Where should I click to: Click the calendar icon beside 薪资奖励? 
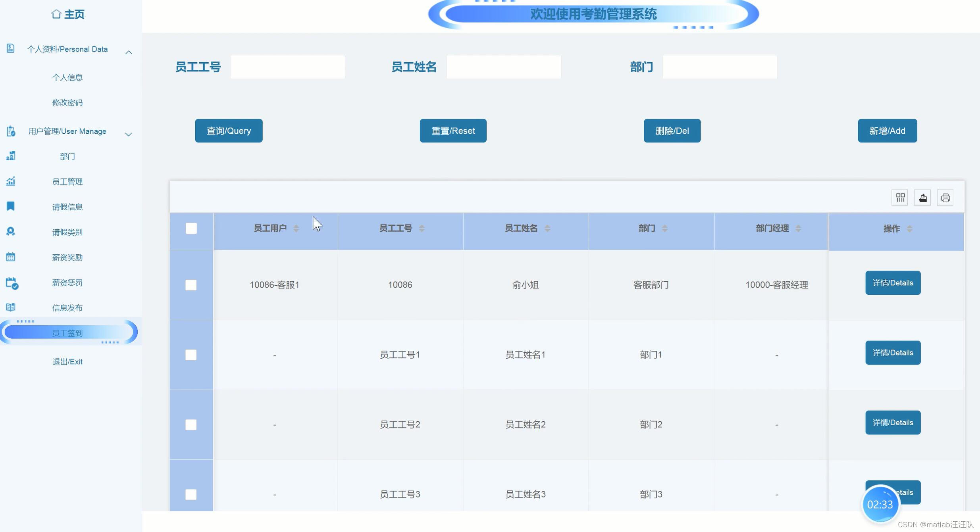(11, 257)
